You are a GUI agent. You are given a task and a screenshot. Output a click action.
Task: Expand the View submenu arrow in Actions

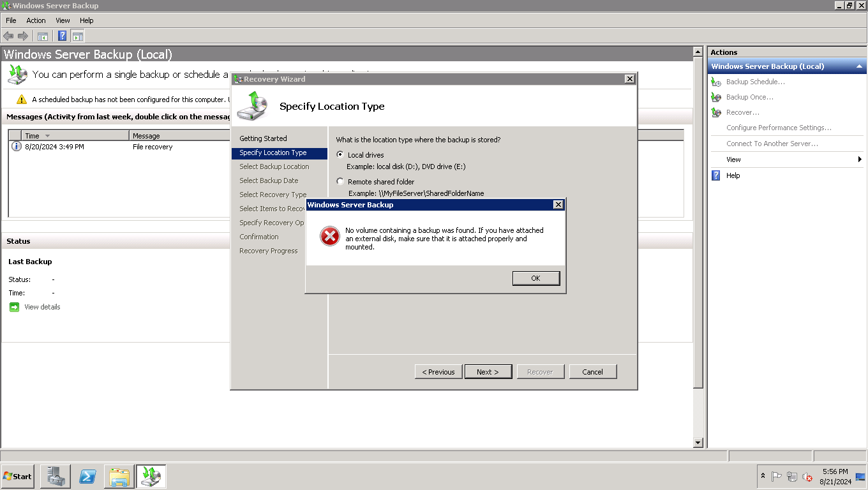(860, 160)
